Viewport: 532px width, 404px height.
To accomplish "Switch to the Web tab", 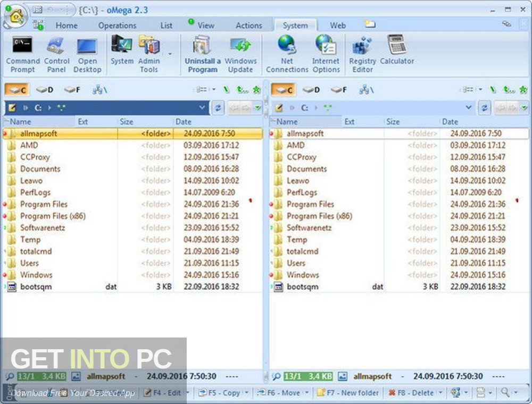I will tap(338, 26).
